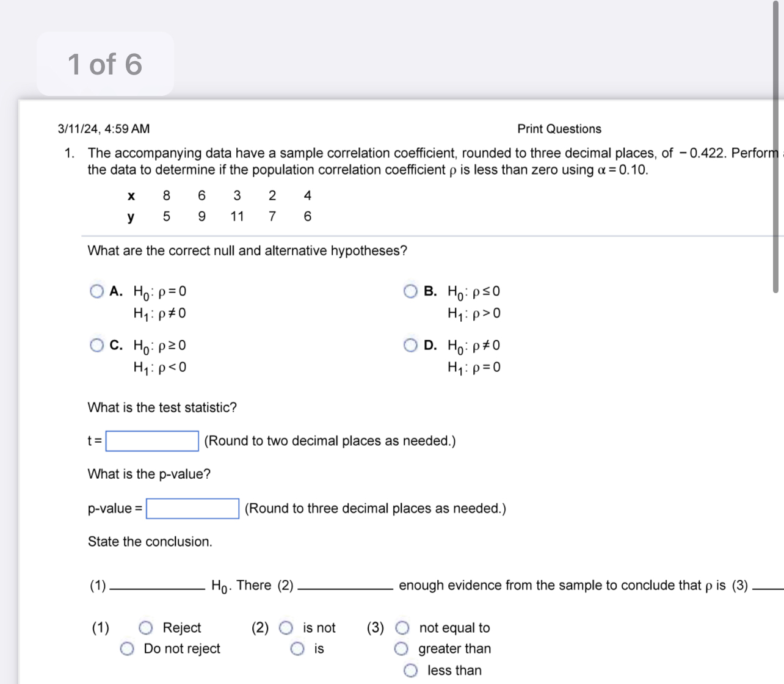The height and width of the screenshot is (684, 784).
Task: Choose 'greater than' for blank (3)
Action: (x=402, y=649)
